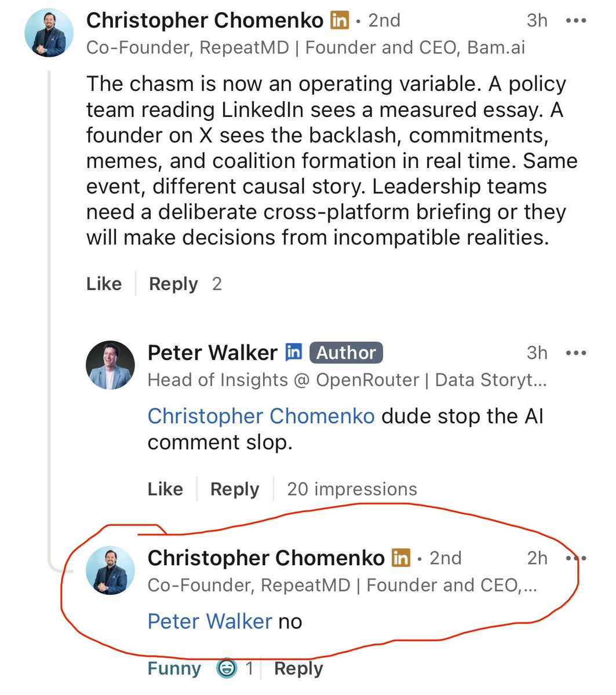Like Peter Walker's AI slop reply
616x695 pixels.
pyautogui.click(x=165, y=489)
